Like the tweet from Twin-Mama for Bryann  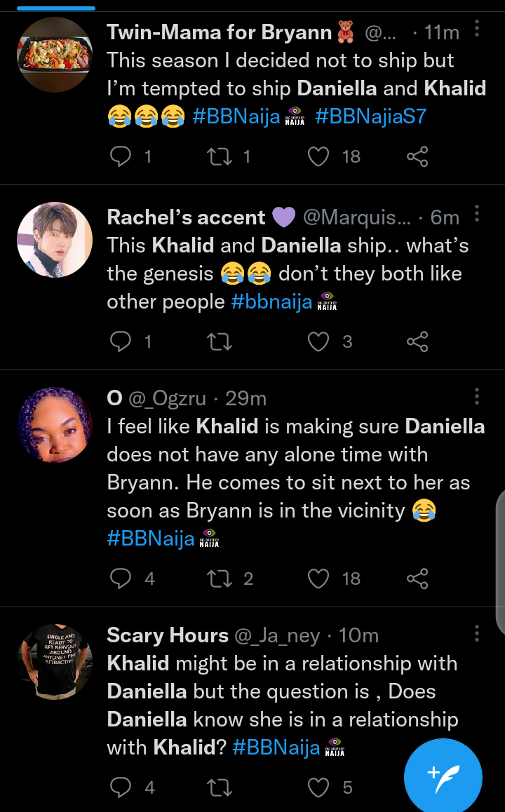pos(319,156)
